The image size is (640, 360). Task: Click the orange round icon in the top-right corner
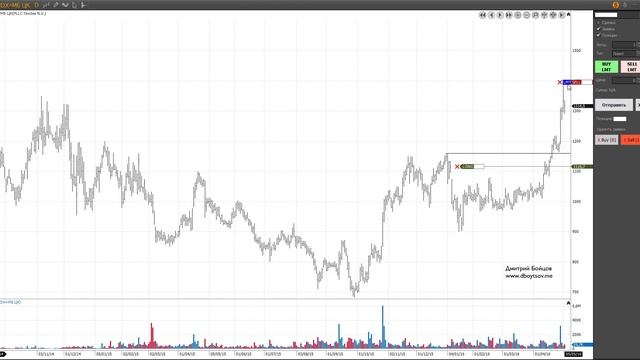pos(616,5)
